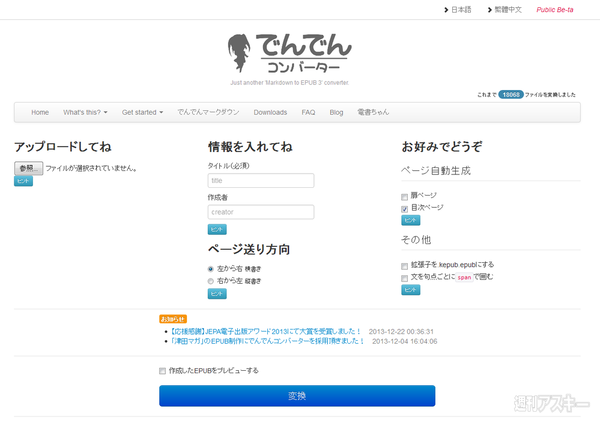Click the ページ送り方向 heading

click(249, 249)
